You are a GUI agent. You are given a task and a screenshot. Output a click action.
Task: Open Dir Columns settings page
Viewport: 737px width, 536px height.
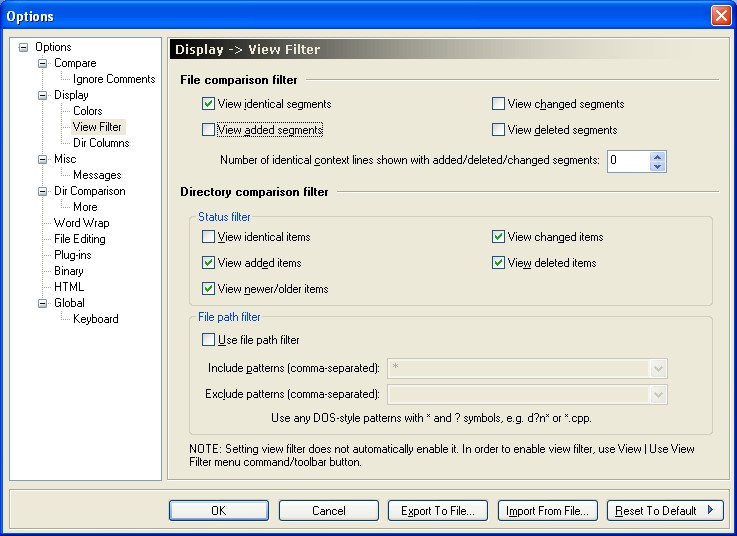pos(100,143)
